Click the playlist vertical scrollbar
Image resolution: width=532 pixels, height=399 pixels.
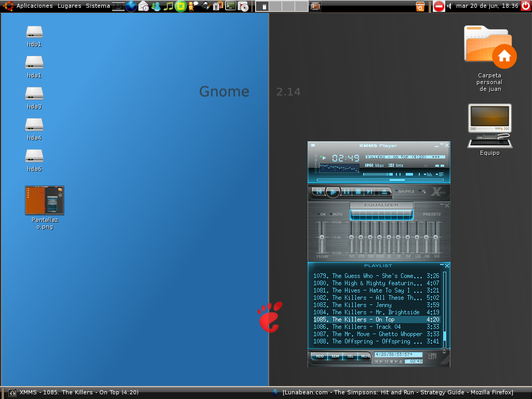click(445, 309)
